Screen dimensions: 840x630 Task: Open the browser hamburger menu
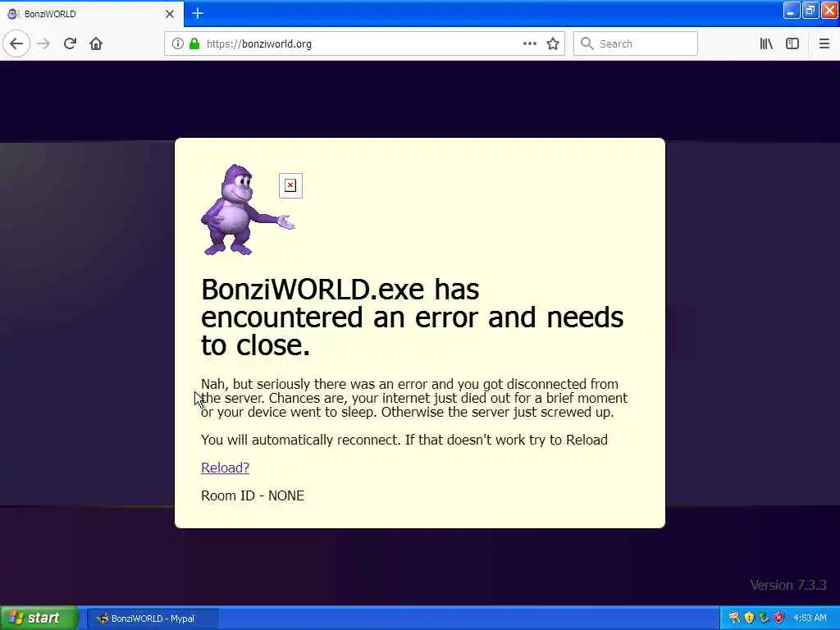824,43
